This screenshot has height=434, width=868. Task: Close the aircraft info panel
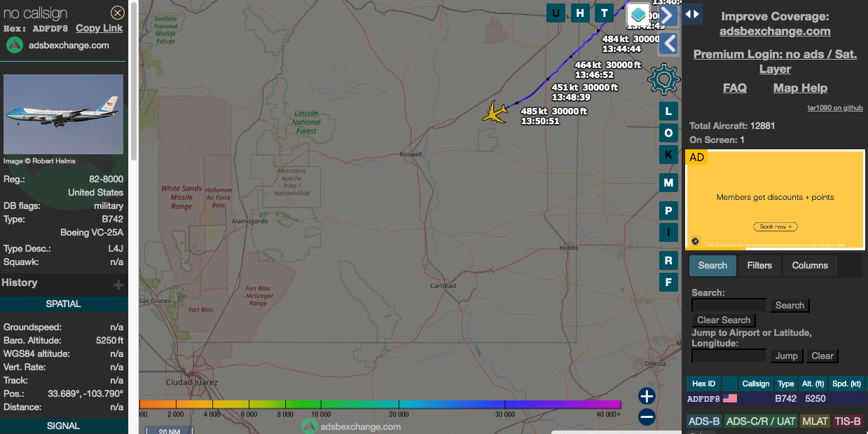118,13
